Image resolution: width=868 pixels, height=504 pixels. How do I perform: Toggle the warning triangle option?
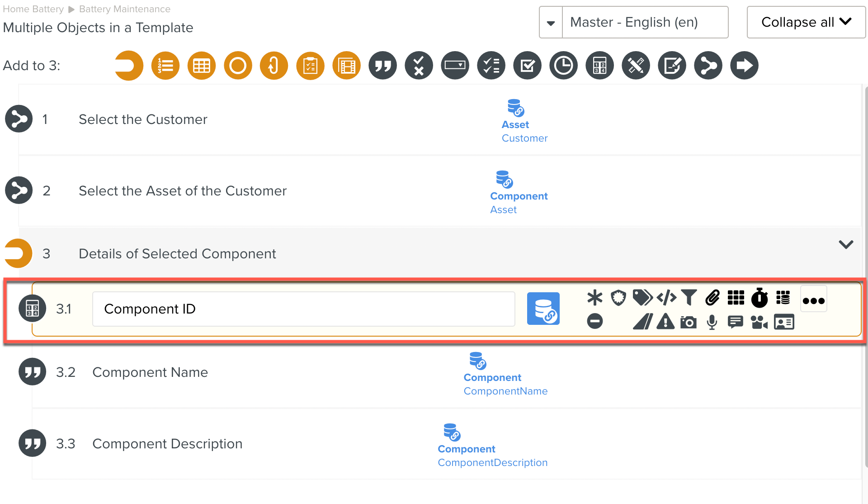665,322
